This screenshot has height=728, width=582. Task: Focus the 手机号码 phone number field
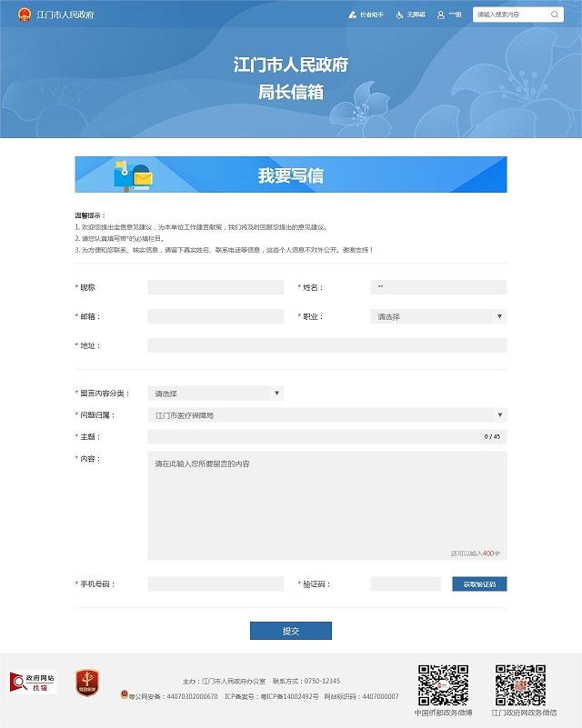pyautogui.click(x=216, y=584)
